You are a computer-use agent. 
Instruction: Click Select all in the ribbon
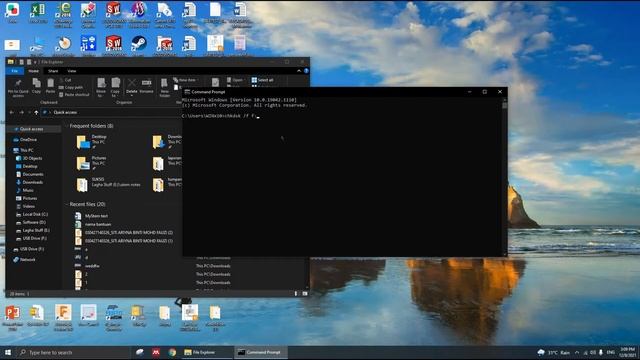[x=262, y=80]
